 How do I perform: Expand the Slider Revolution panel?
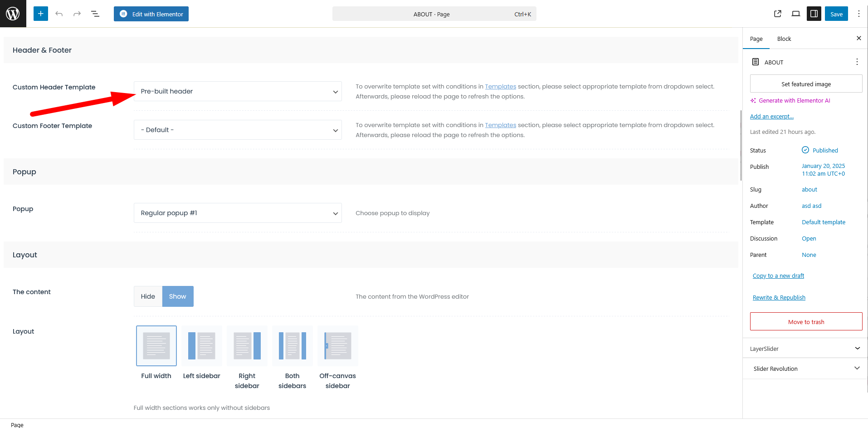pos(805,369)
